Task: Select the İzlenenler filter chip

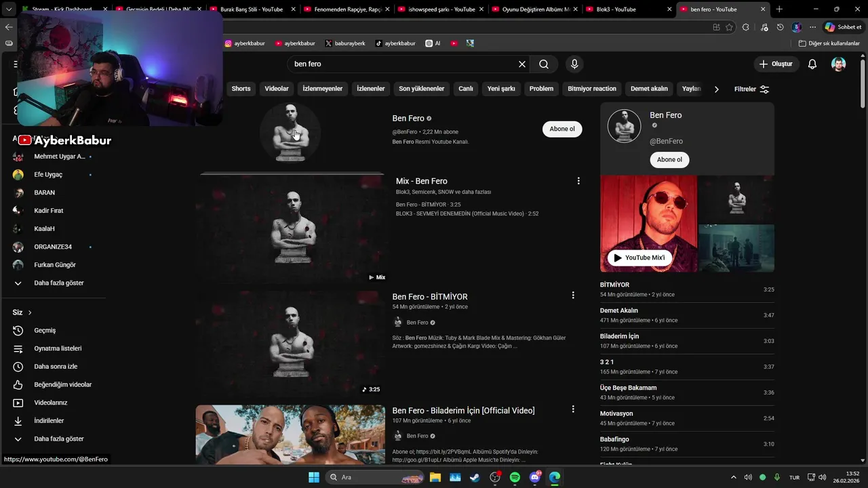Action: 371,89
